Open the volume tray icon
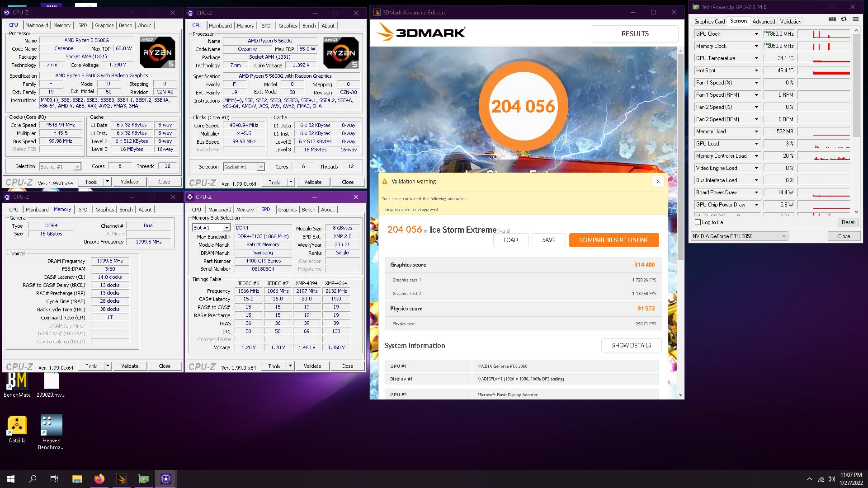This screenshot has width=868, height=488. tap(831, 479)
